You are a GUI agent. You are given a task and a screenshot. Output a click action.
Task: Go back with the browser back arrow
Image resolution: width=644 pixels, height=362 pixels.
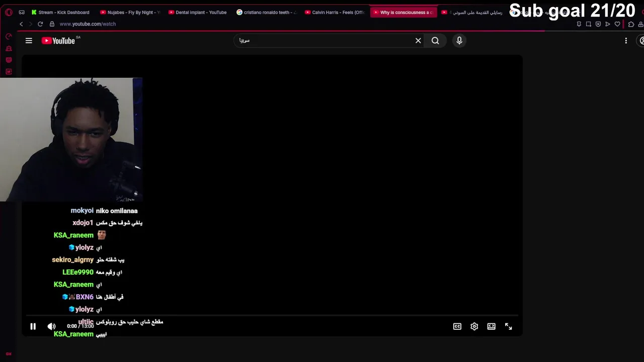point(21,24)
